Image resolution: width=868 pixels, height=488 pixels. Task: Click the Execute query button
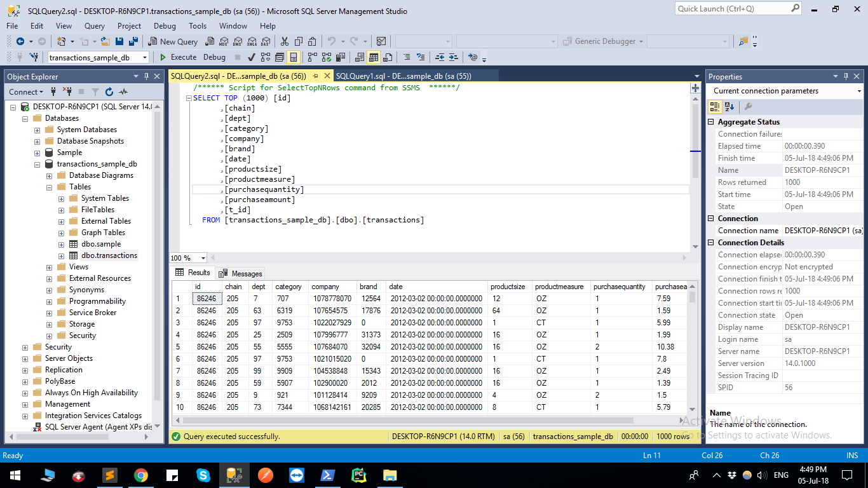pos(178,57)
